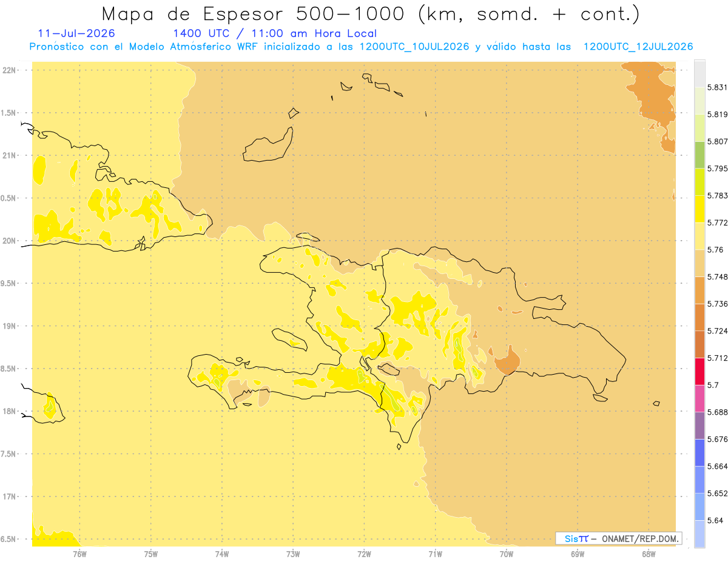Click the legend value '5.664'
This screenshot has width=728, height=562.
pos(717,466)
